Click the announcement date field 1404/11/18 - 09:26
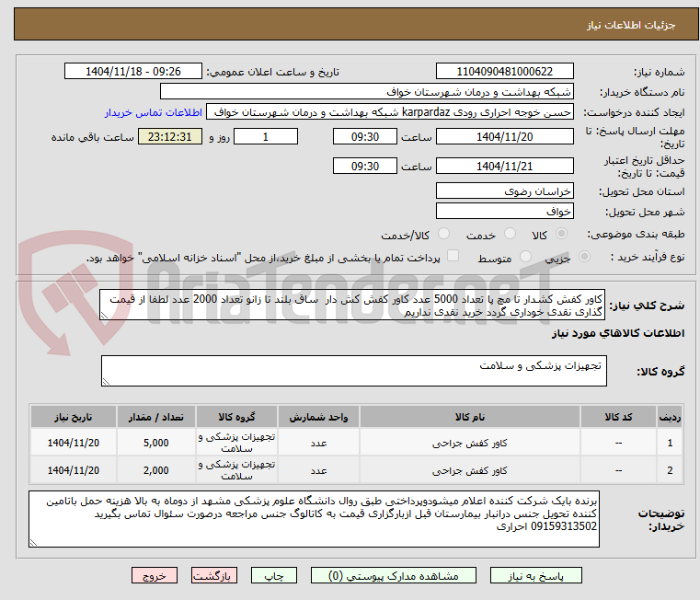 133,72
